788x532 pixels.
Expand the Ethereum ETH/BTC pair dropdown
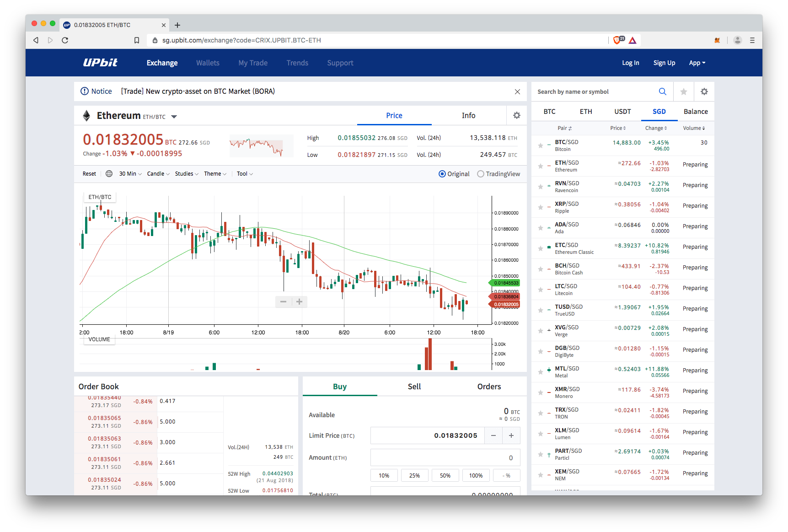coord(174,117)
